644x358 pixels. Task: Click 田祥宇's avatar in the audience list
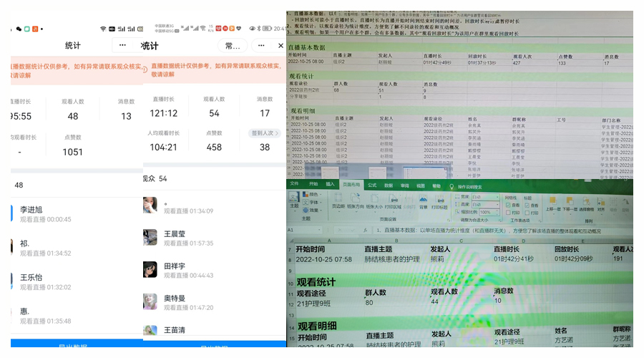tap(150, 270)
